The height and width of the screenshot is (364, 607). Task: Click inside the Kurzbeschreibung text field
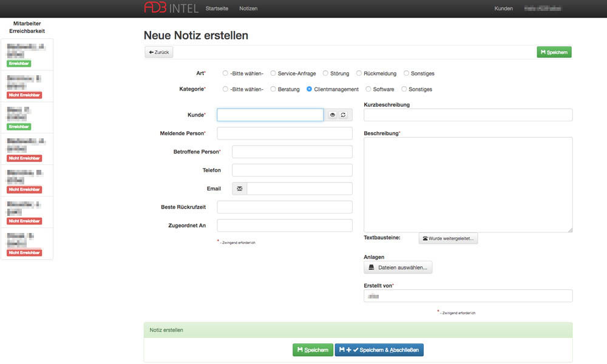(x=467, y=115)
